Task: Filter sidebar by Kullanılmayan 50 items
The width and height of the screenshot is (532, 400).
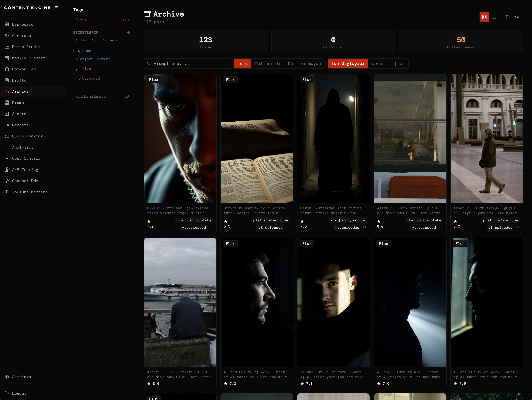Action: pyautogui.click(x=102, y=96)
